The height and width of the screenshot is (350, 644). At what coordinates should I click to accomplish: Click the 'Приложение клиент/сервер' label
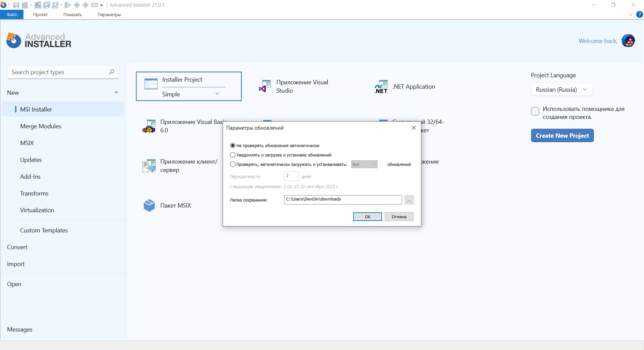(x=189, y=166)
